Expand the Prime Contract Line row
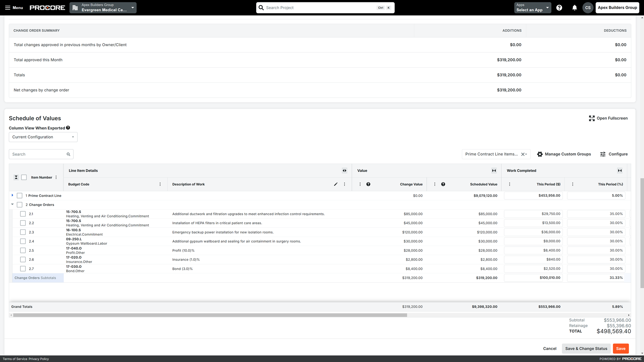This screenshot has height=362, width=644. click(x=12, y=195)
